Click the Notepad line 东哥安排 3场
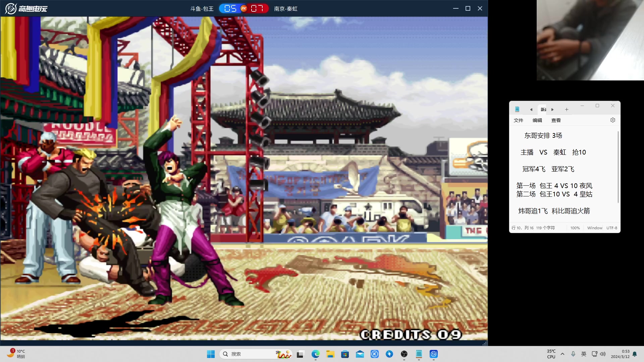 543,135
